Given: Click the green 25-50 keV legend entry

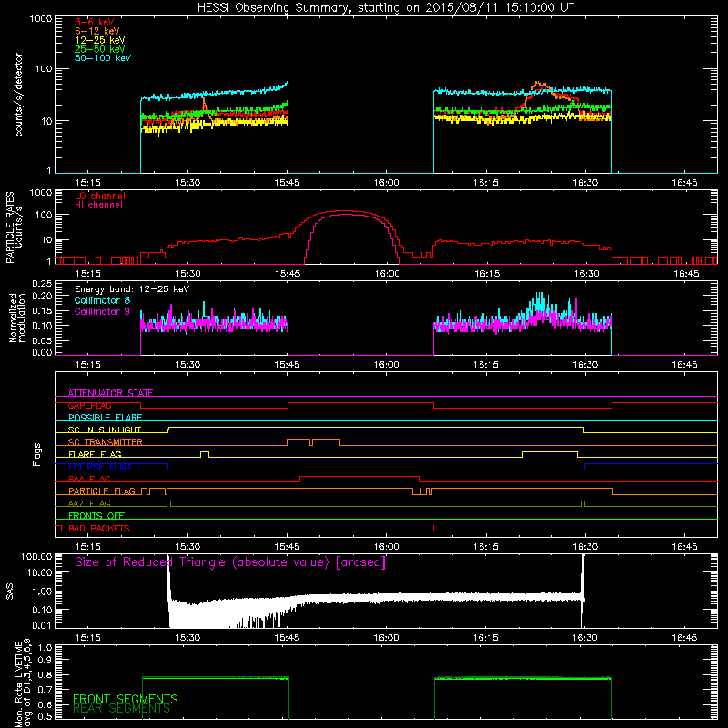Looking at the screenshot, I should pos(100,49).
